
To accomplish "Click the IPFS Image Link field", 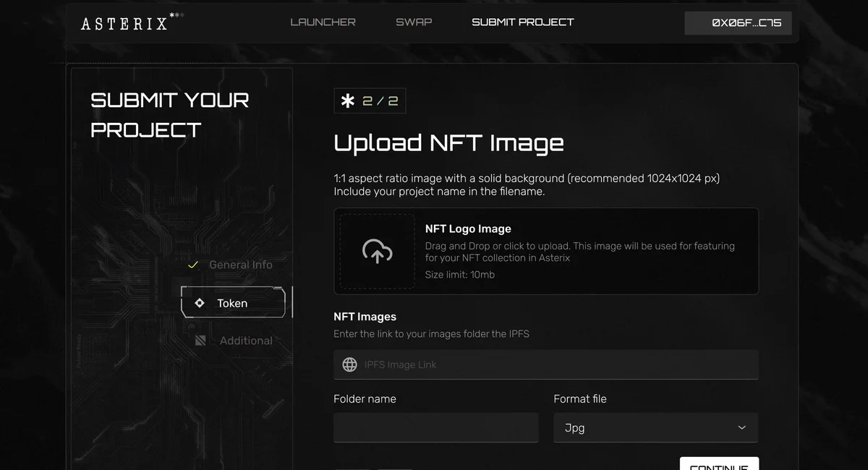I will [x=546, y=364].
